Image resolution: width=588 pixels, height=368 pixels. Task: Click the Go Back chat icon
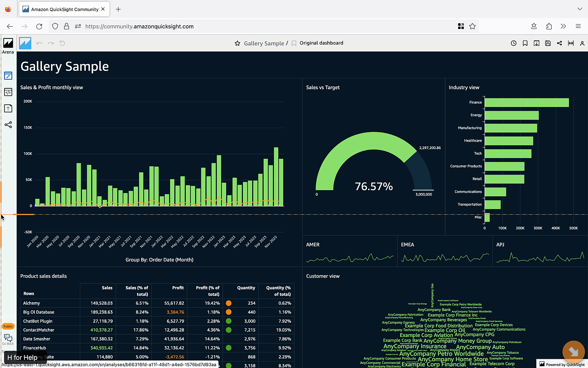pos(8,339)
